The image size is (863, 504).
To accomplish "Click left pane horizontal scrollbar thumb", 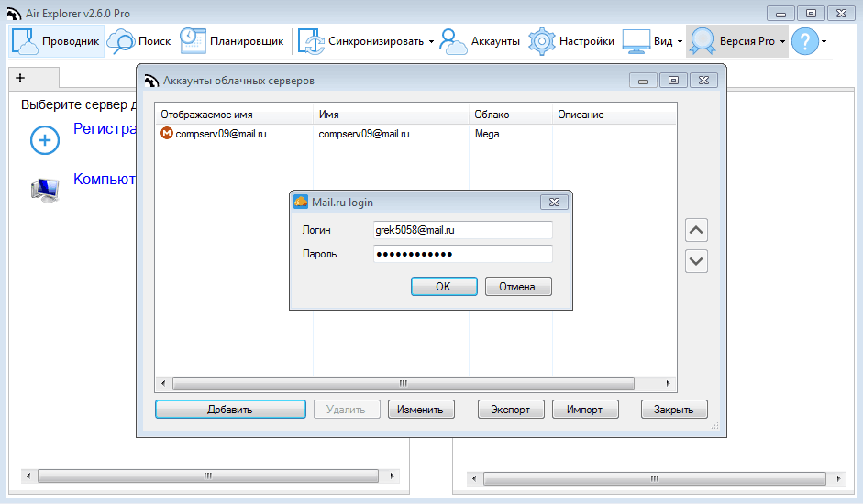I will 208,476.
